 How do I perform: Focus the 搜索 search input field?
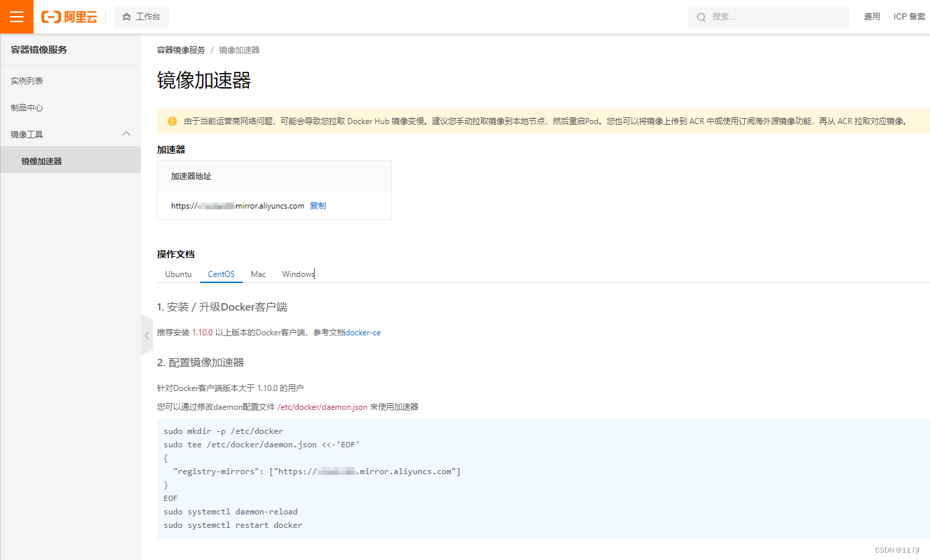point(769,17)
